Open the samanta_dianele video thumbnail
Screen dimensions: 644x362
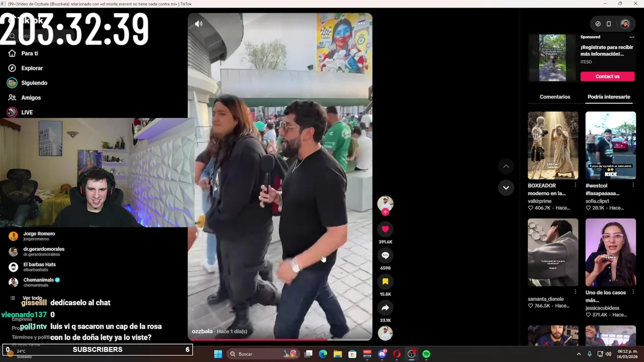coord(553,252)
